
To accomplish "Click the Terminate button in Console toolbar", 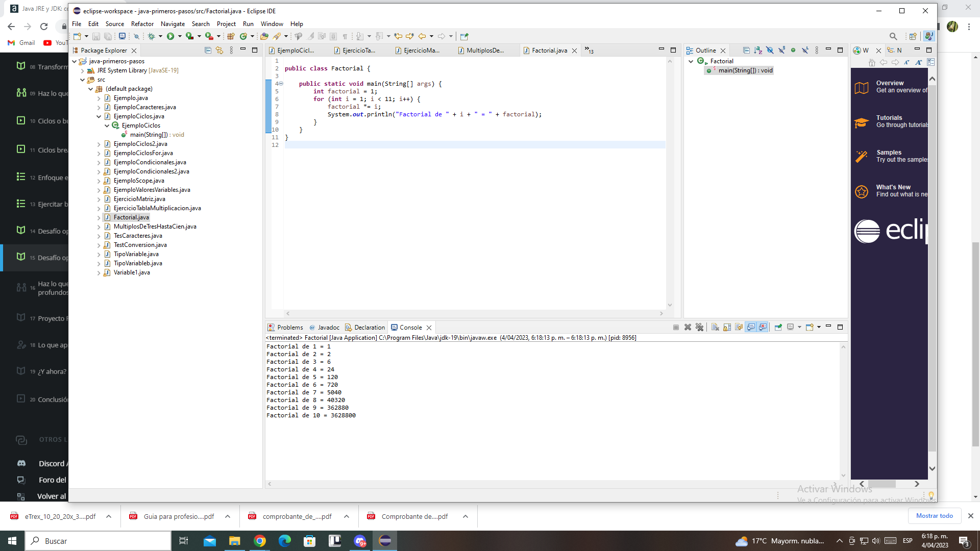I will point(676,327).
